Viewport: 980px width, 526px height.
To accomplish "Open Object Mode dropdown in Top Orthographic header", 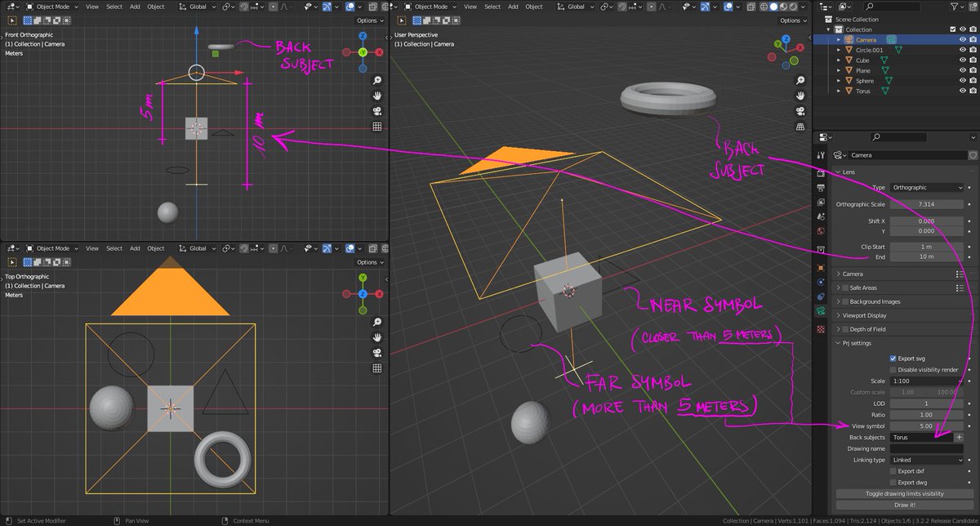I will coord(51,248).
